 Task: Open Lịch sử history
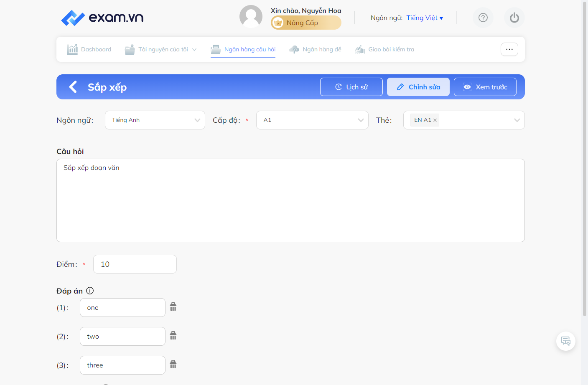(351, 87)
